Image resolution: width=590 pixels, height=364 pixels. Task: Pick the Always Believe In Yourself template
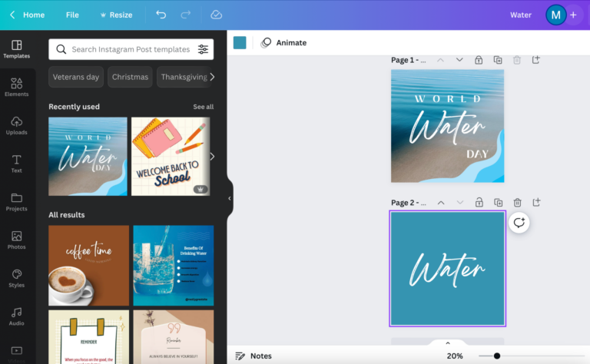(x=174, y=337)
